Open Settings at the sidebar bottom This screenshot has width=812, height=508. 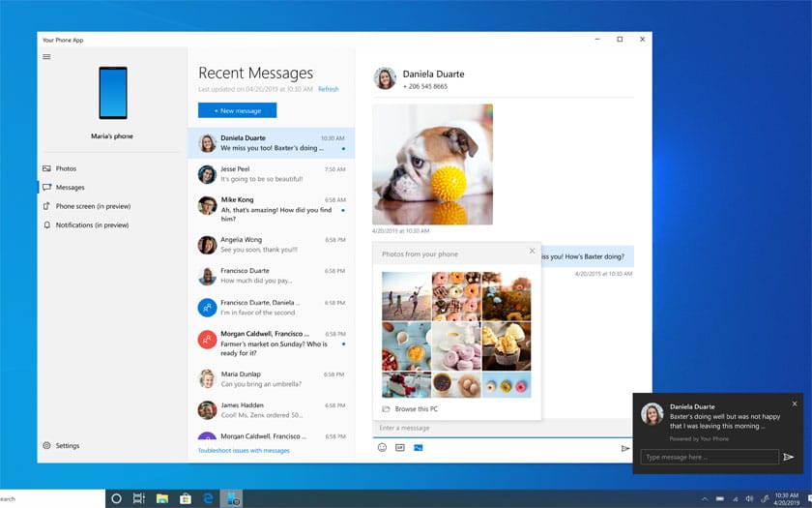(61, 445)
